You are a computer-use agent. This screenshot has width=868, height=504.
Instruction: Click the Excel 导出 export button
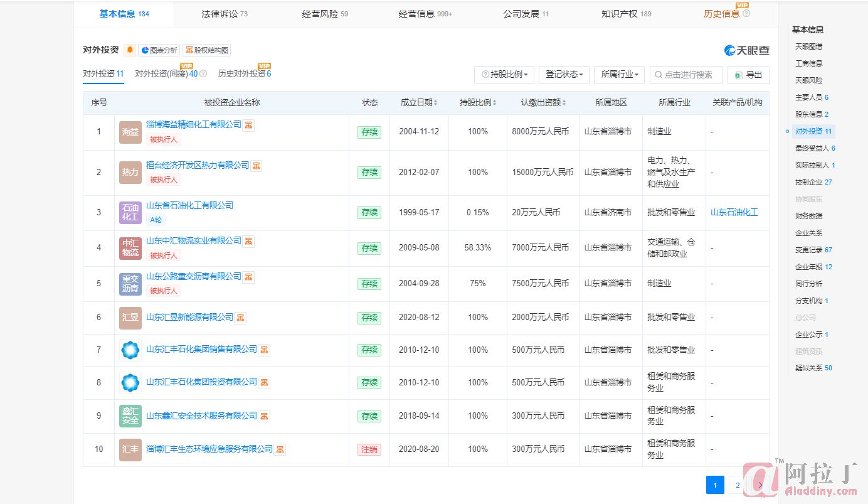(x=748, y=75)
